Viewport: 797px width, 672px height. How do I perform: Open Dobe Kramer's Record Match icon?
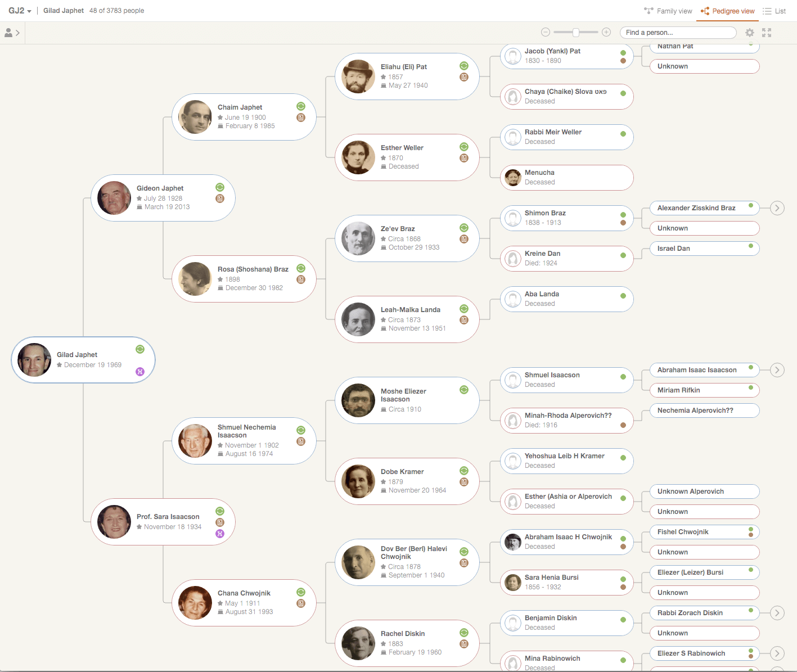(x=464, y=482)
